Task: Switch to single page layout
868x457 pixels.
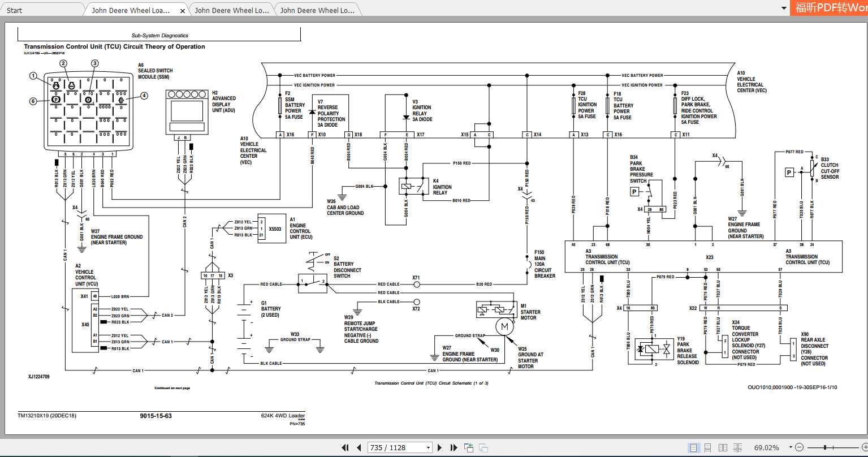Action: point(693,447)
